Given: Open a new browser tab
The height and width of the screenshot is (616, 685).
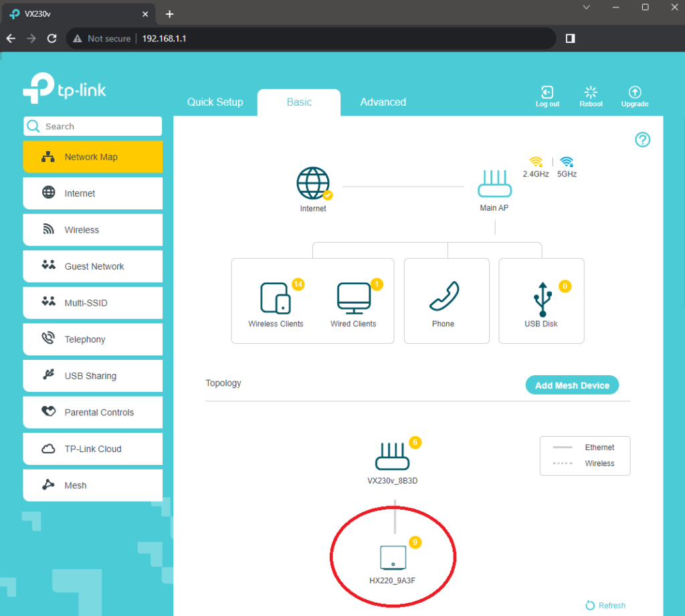Looking at the screenshot, I should coord(169,14).
